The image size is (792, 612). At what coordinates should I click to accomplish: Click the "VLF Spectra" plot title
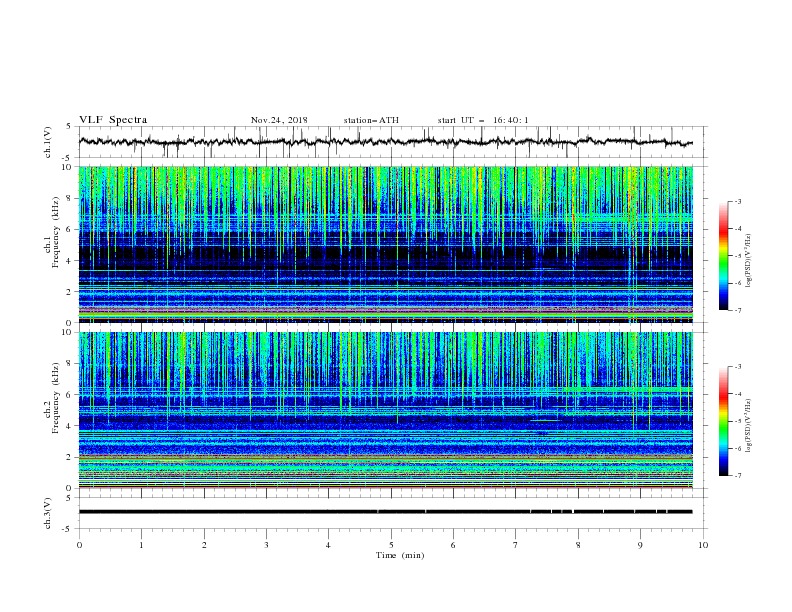113,120
